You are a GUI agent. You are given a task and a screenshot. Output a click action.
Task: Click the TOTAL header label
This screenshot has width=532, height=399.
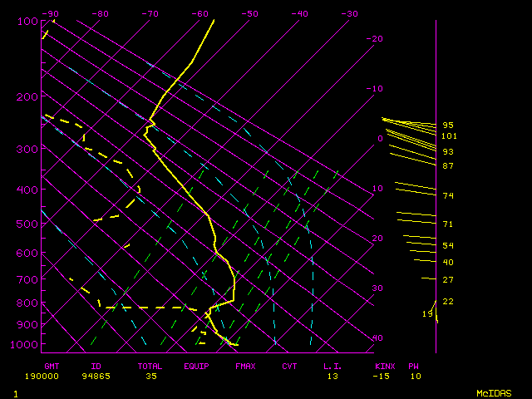click(x=150, y=366)
